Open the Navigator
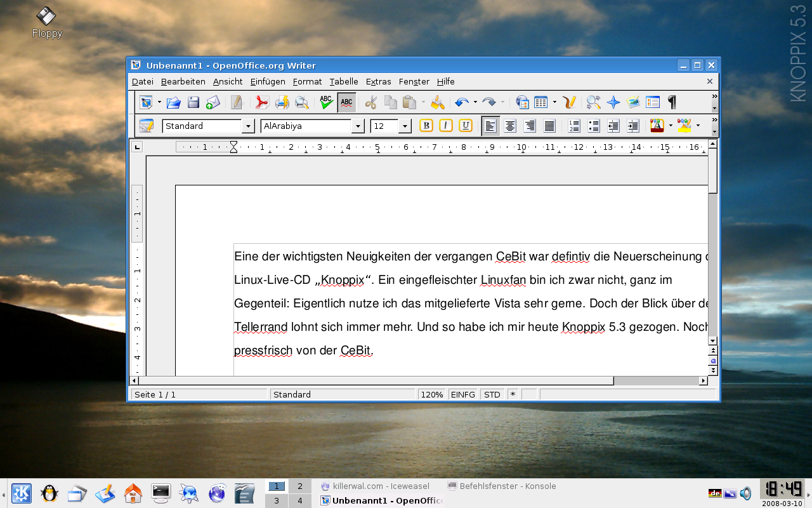The height and width of the screenshot is (508, 812). (613, 102)
